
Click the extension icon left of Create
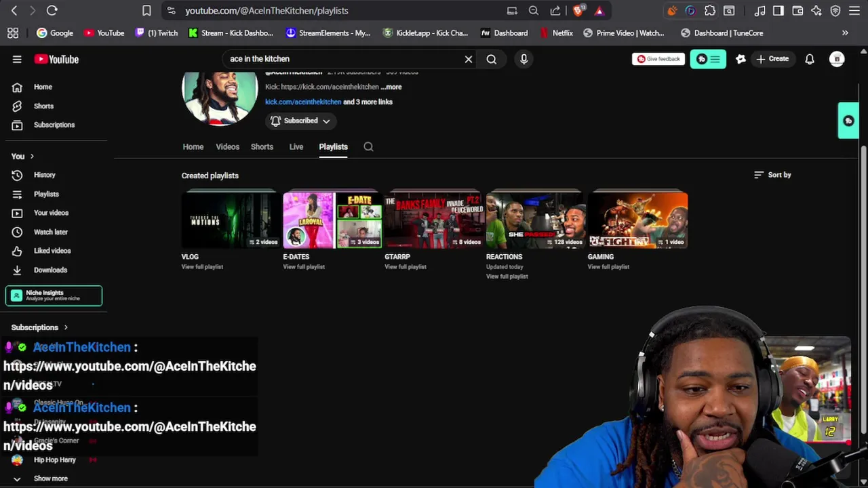point(741,59)
